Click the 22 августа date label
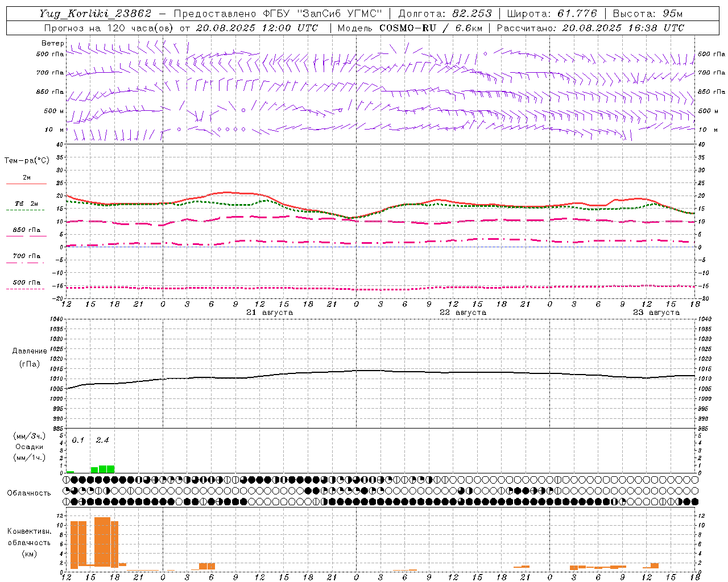The width and height of the screenshot is (728, 582). click(x=463, y=313)
